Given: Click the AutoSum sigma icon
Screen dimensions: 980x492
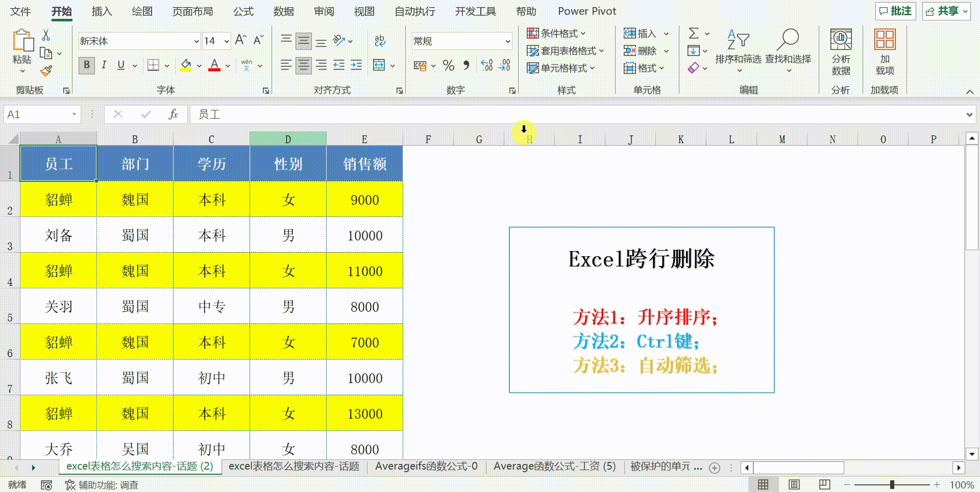Looking at the screenshot, I should point(694,33).
